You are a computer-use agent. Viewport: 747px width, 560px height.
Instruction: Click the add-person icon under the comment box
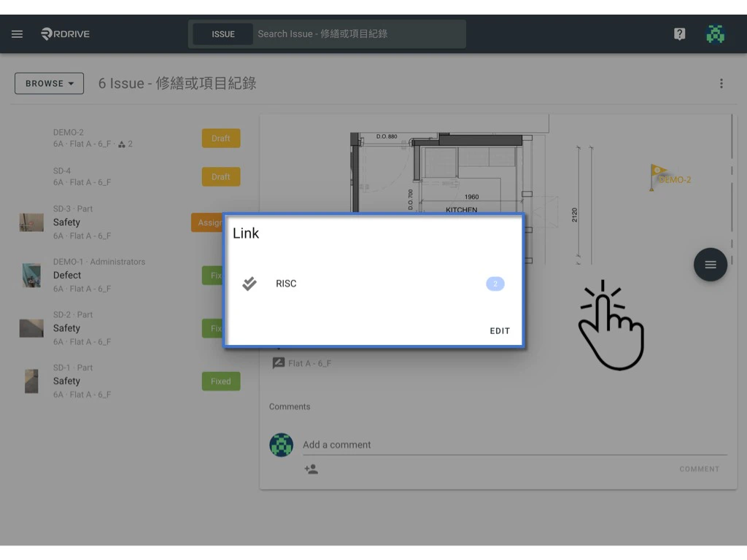pos(311,470)
